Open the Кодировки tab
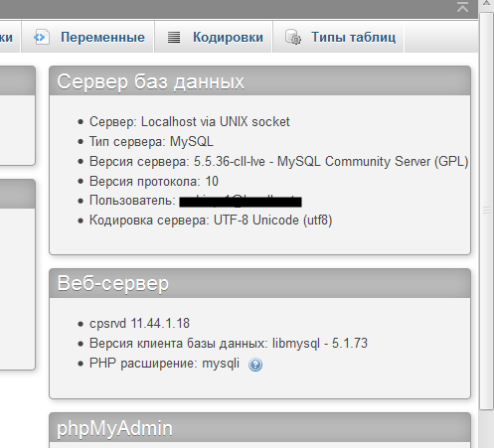Viewport: 494px width, 448px height. pyautogui.click(x=214, y=37)
